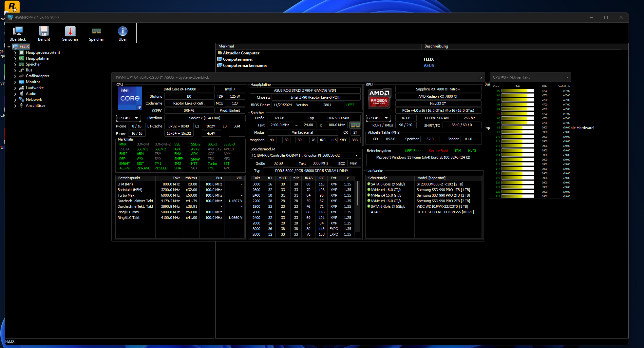
Task: Click the Bus icon in tree
Action: [x=22, y=70]
